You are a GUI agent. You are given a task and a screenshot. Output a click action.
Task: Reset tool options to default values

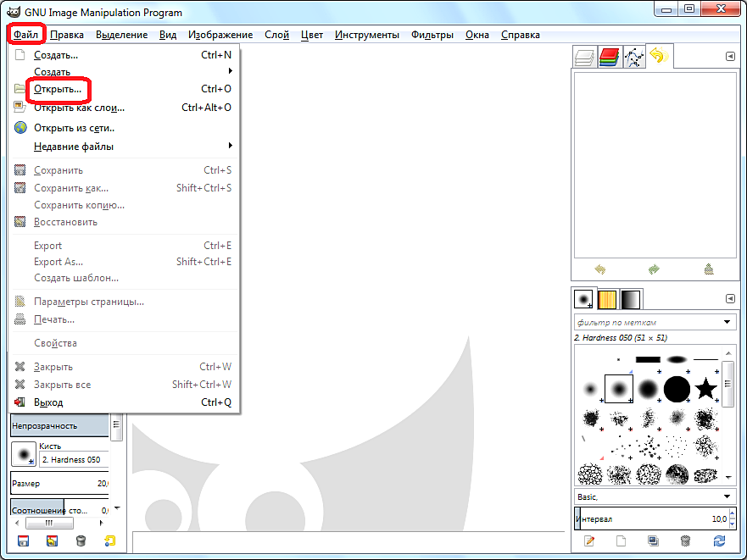[x=109, y=541]
